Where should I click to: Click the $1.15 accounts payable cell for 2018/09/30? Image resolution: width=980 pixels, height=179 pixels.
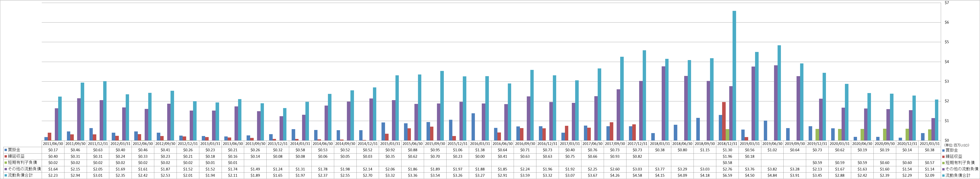pos(705,150)
